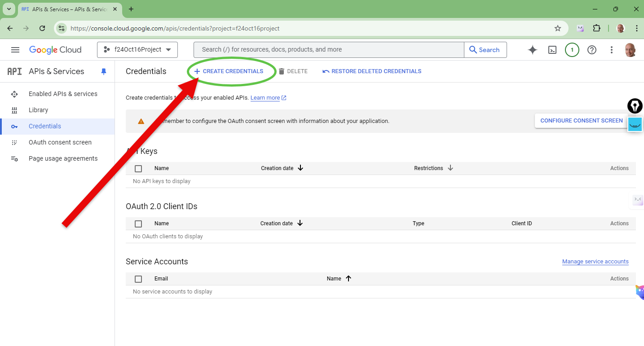Tick the API Keys select-all checkbox

(138, 169)
